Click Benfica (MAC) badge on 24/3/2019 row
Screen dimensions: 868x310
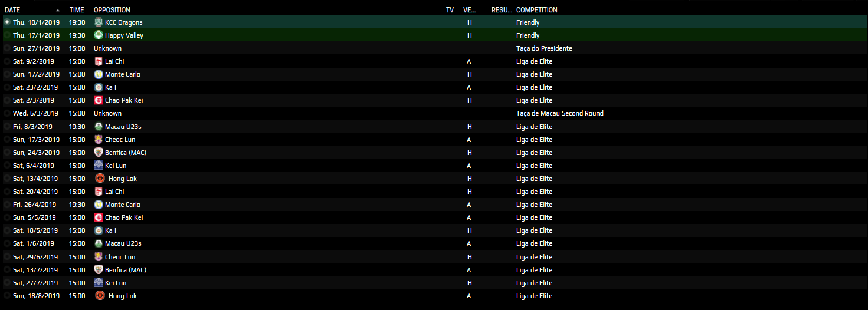[99, 153]
